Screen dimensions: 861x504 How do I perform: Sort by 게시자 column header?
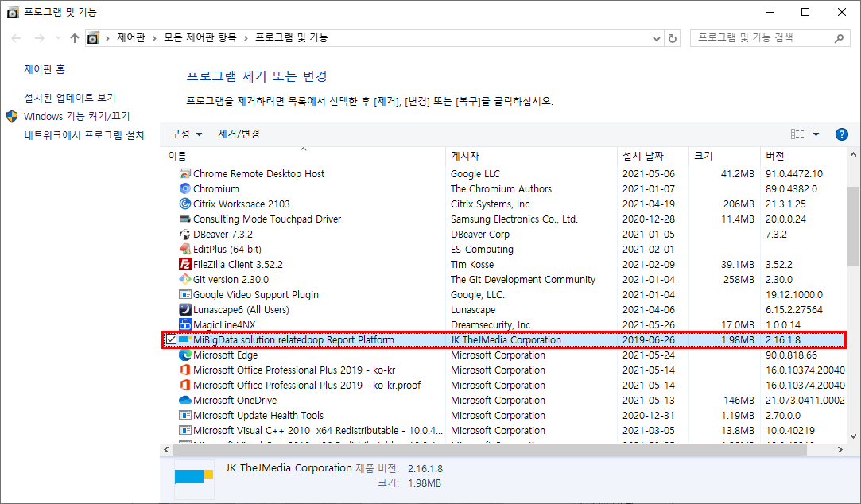pos(531,156)
